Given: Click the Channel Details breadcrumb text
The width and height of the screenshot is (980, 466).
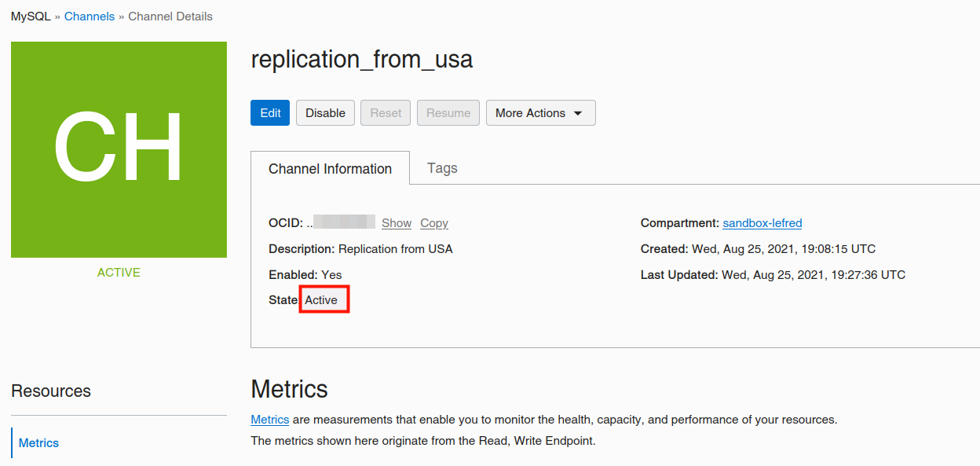Looking at the screenshot, I should tap(170, 17).
